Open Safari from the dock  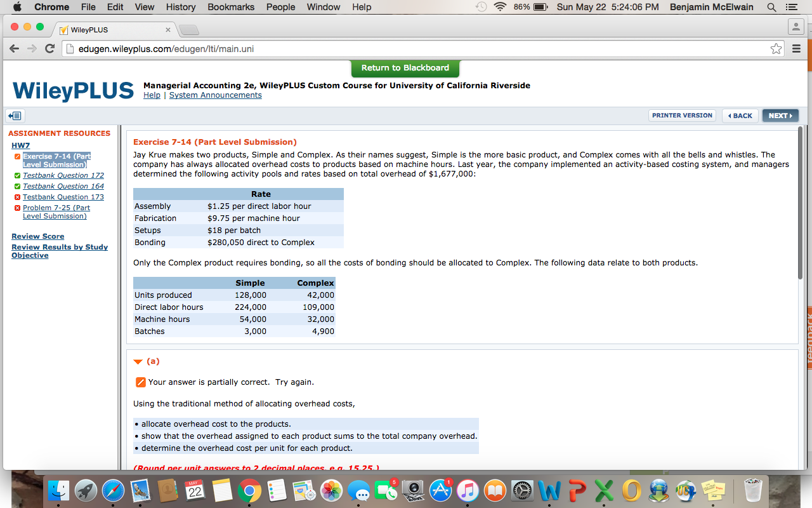click(x=113, y=490)
